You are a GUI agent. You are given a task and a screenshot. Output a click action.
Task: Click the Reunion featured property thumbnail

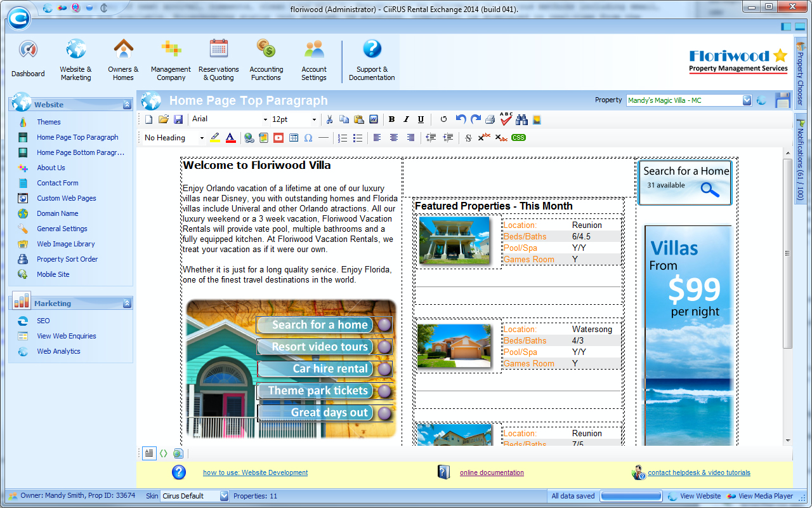tap(455, 241)
